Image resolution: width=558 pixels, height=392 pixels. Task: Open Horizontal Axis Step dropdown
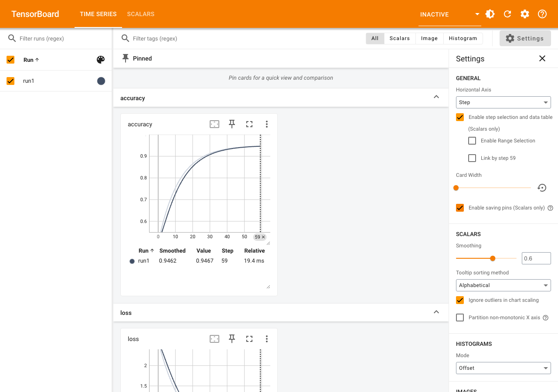click(x=504, y=102)
